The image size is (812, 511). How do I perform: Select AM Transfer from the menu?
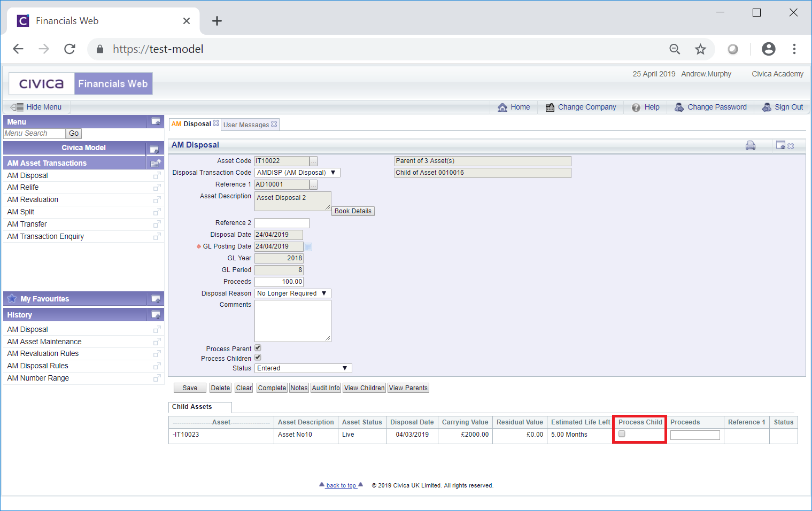[27, 224]
